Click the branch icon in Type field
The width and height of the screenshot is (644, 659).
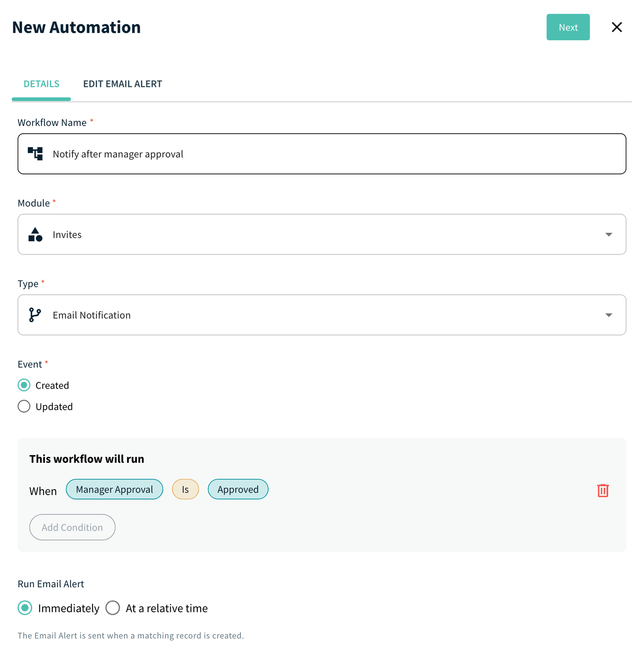(35, 315)
